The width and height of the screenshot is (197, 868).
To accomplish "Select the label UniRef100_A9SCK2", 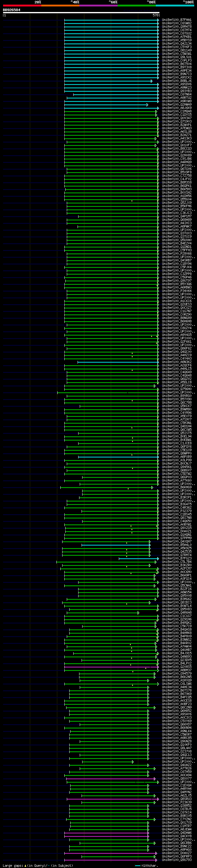I will click(176, 78).
